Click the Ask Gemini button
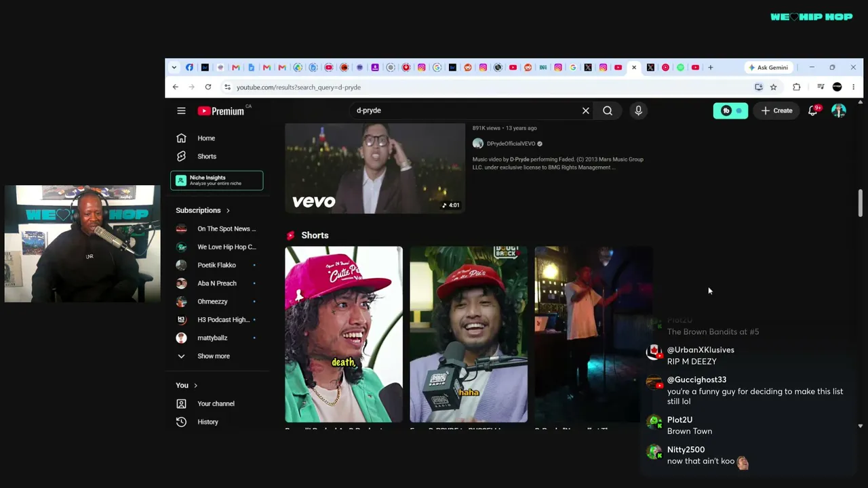Viewport: 868px width, 488px height. tap(768, 67)
